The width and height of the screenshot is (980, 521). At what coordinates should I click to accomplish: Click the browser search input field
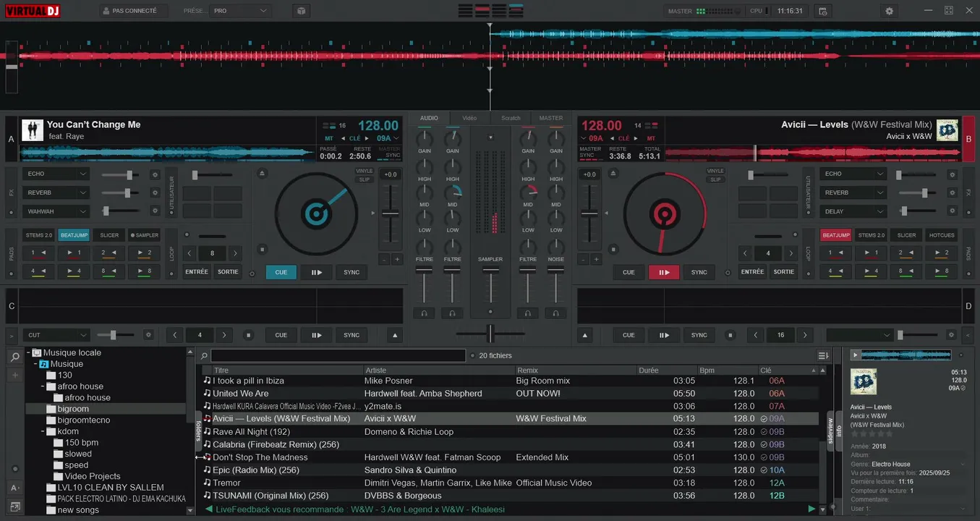[338, 355]
